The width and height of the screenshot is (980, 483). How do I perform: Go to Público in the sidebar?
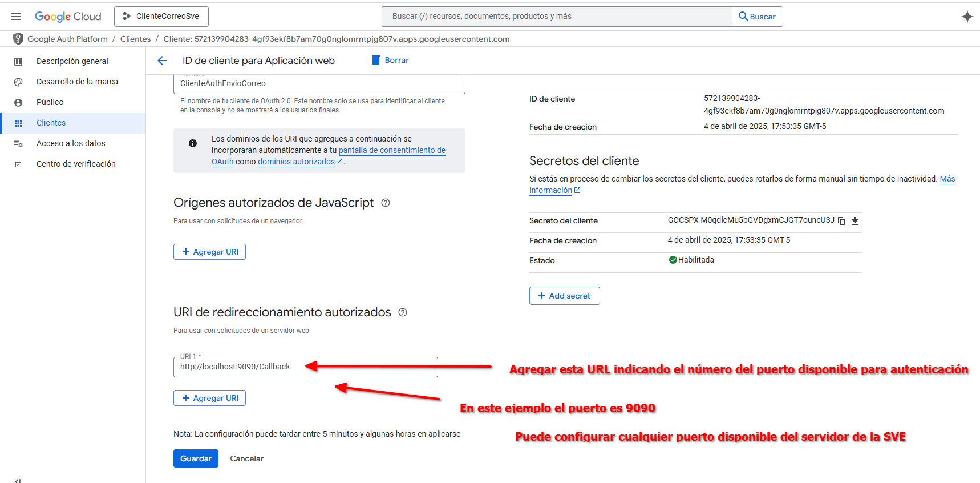click(50, 102)
